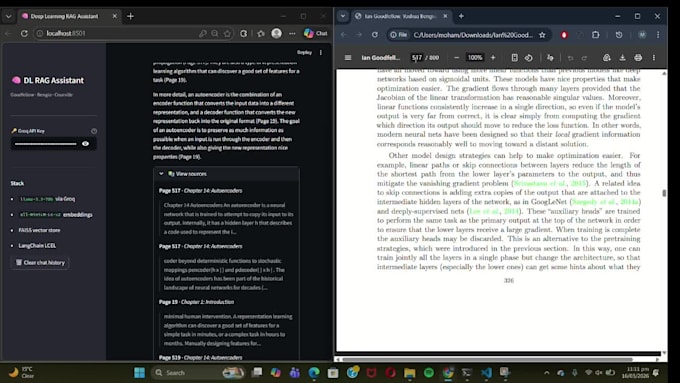680x383 pixels.
Task: Rotate the PDF document counterclockwise
Action: (529, 57)
